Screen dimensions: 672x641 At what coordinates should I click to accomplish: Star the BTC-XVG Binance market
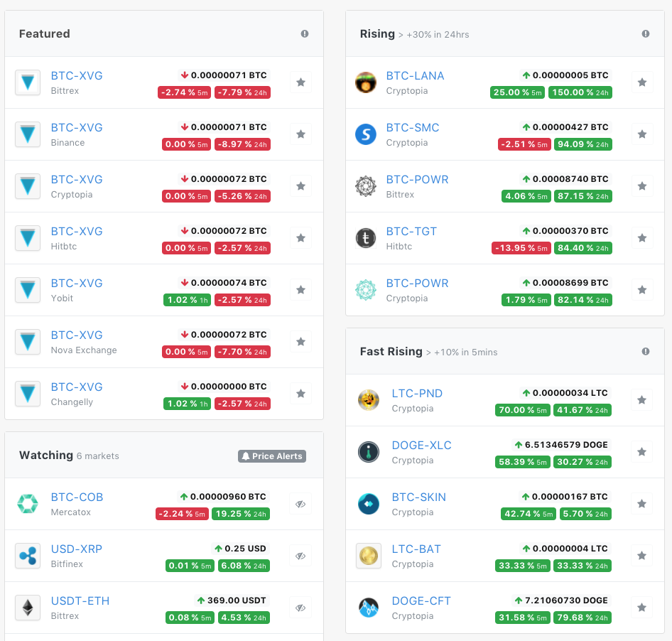click(300, 134)
